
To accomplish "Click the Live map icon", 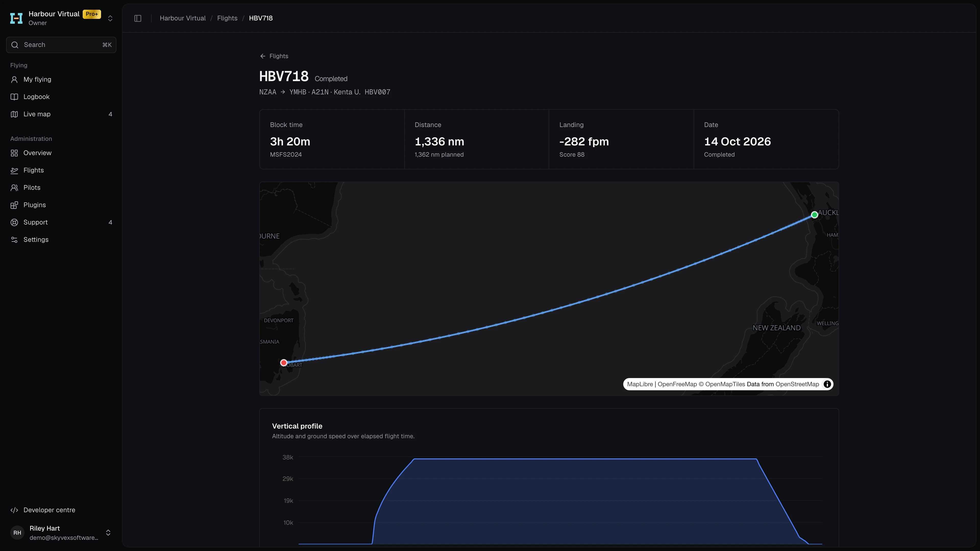I will [x=15, y=114].
